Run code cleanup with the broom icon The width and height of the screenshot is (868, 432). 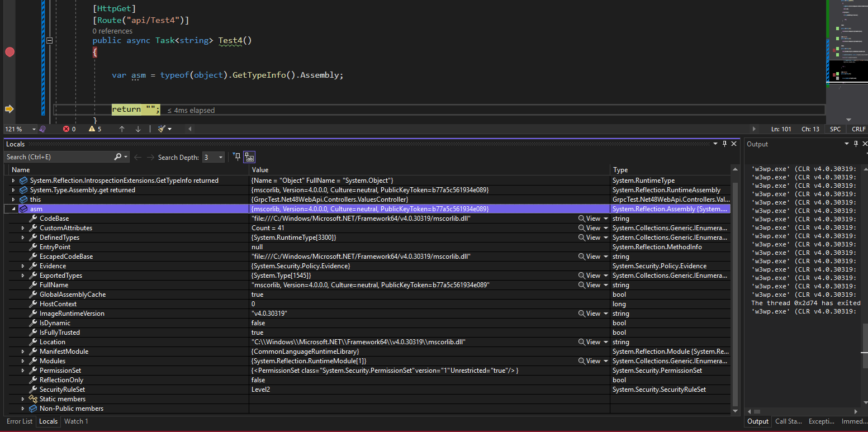tap(161, 129)
